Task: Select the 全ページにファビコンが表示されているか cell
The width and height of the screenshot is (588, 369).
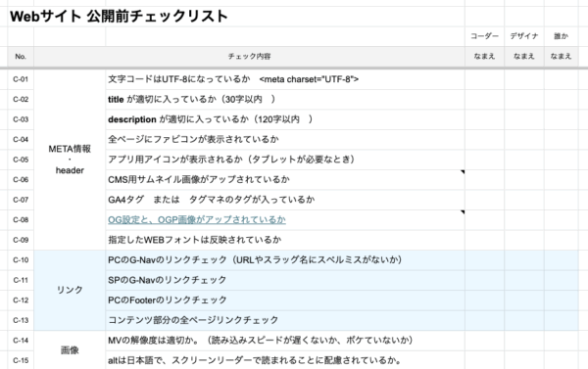Action: pos(285,140)
